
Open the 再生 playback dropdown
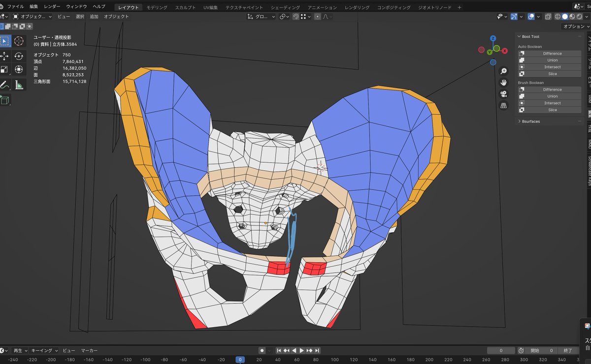(20, 351)
